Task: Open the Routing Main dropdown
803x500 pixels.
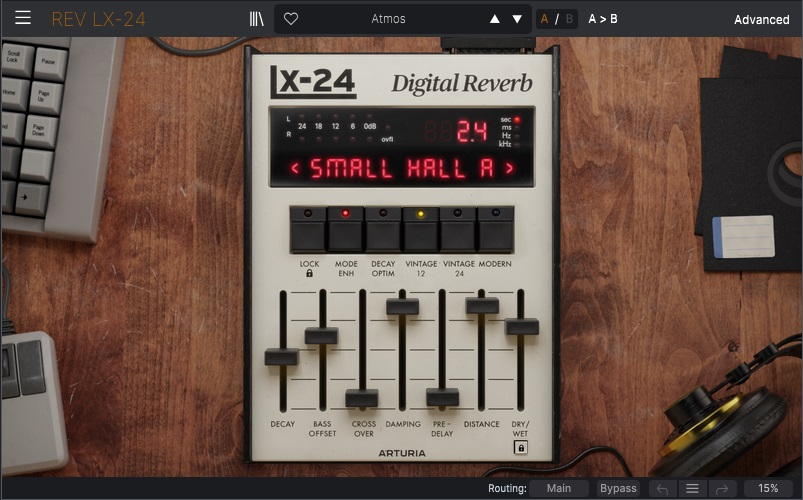Action: coord(559,488)
